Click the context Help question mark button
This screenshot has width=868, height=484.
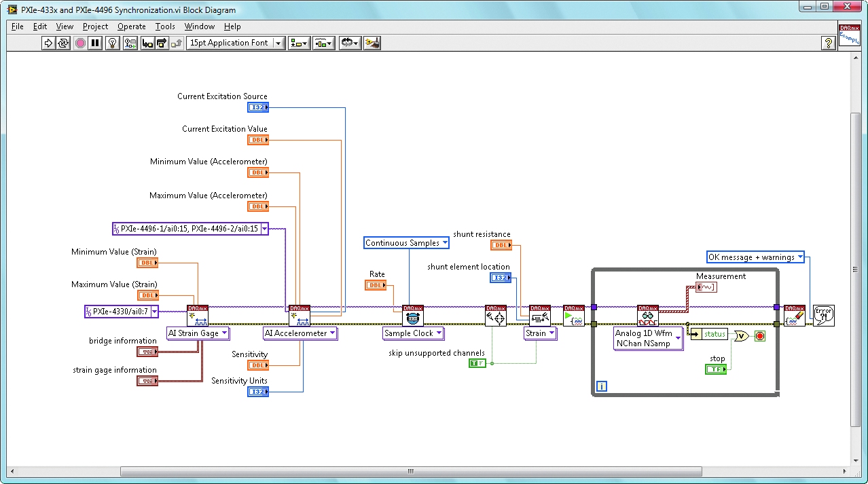pos(828,43)
